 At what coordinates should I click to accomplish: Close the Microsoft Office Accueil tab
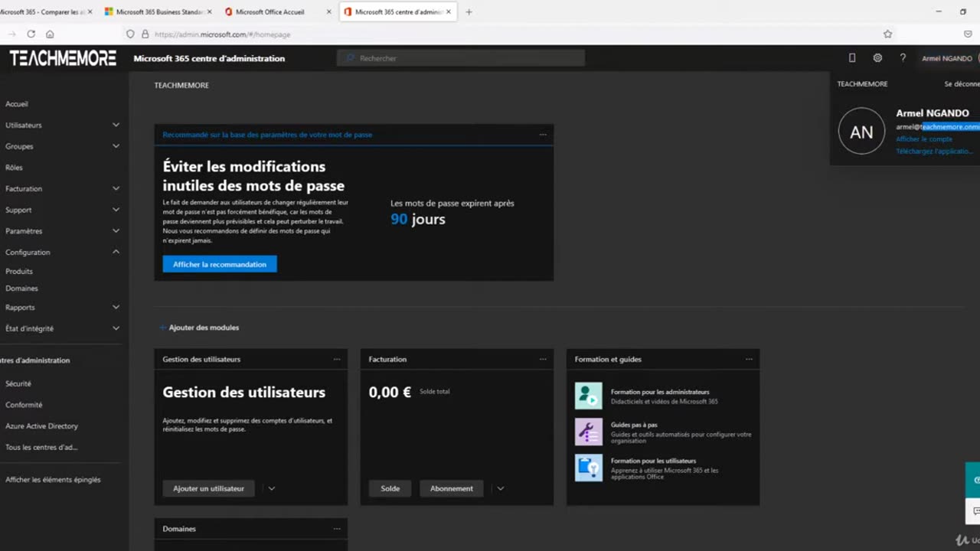pos(329,11)
